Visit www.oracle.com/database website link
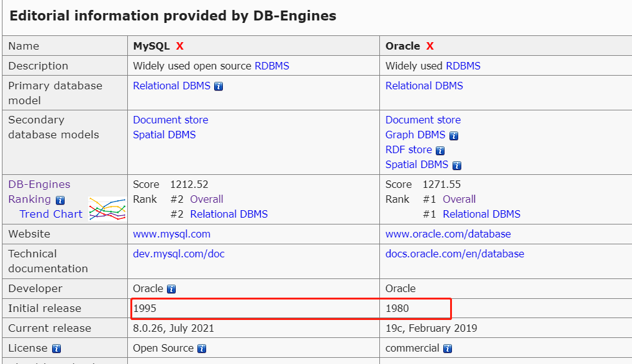Viewport: 632px width, 364px height. (x=448, y=234)
